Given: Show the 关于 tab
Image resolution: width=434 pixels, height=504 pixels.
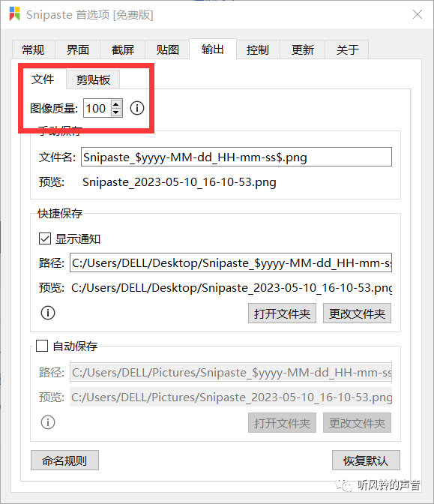Looking at the screenshot, I should (347, 49).
